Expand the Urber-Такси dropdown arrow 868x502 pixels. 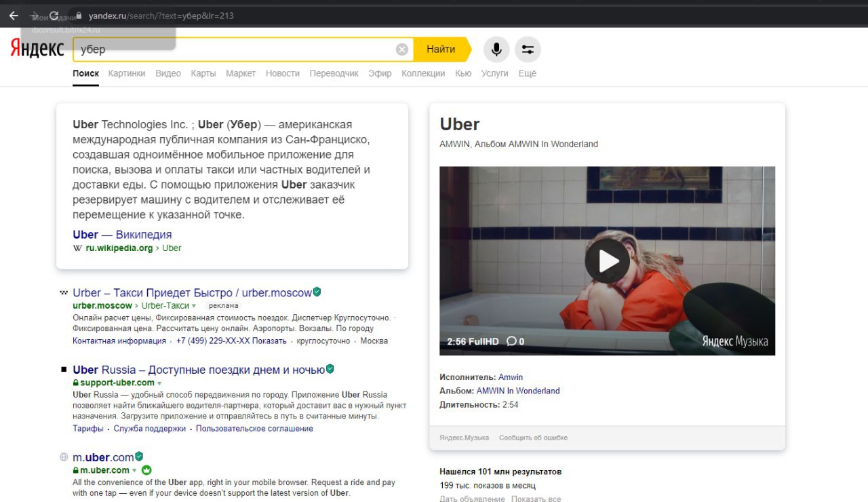tap(194, 306)
